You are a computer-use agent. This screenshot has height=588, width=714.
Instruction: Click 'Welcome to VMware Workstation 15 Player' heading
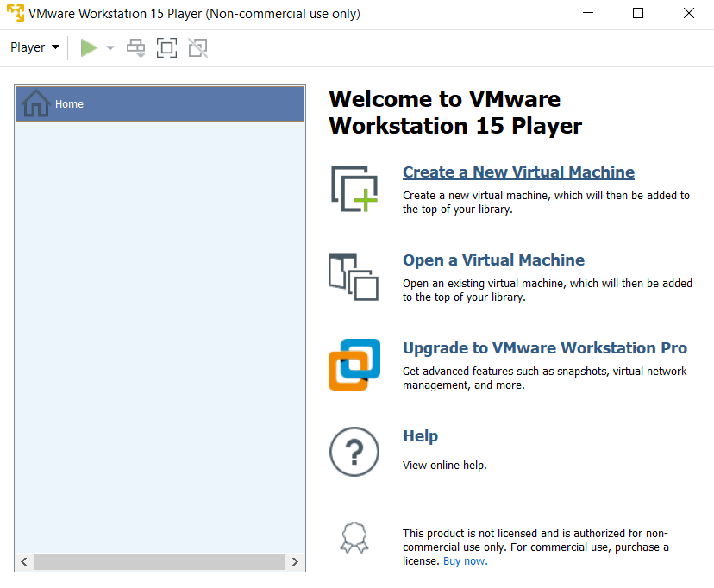pyautogui.click(x=455, y=112)
